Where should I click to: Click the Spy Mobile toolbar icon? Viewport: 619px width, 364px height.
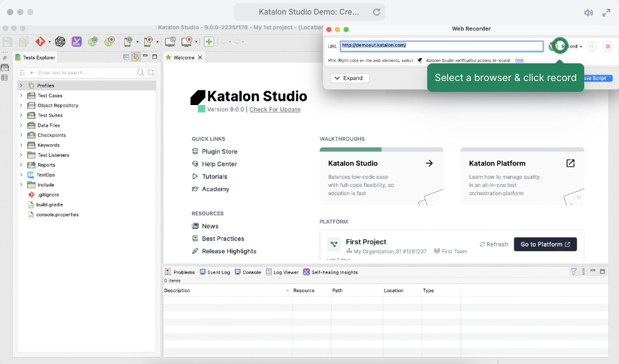[128, 41]
